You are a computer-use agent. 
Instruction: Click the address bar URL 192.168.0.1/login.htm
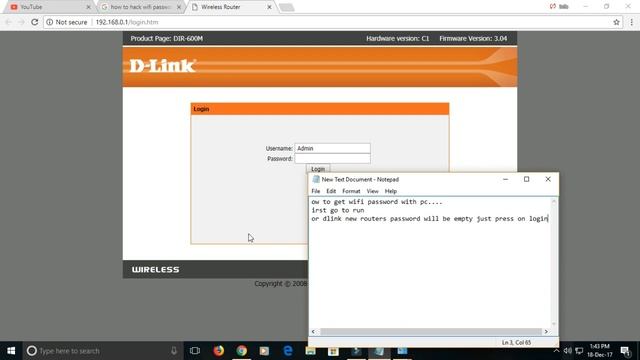click(127, 22)
